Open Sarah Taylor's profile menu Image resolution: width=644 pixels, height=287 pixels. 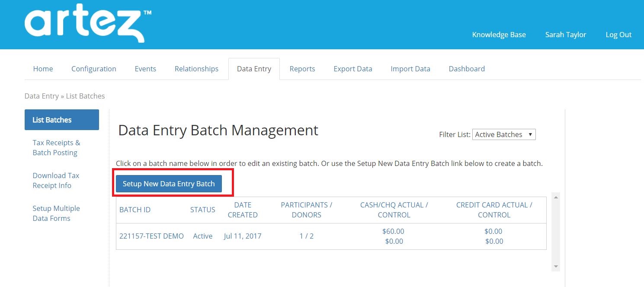tap(566, 35)
